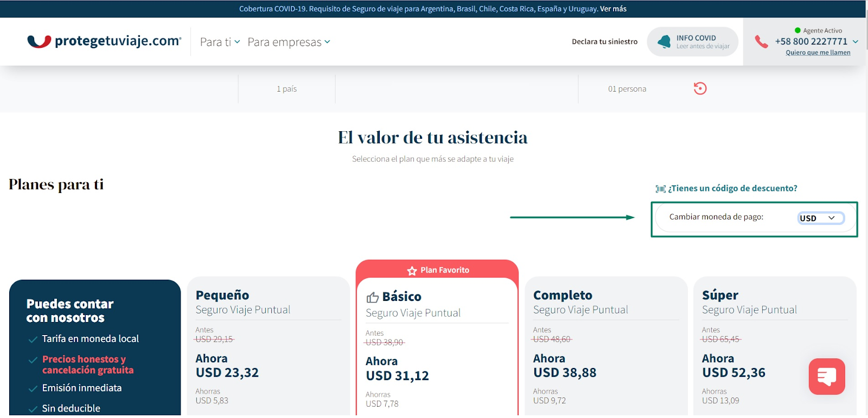Click Precios honestos y cancelación gratuita

[88, 365]
